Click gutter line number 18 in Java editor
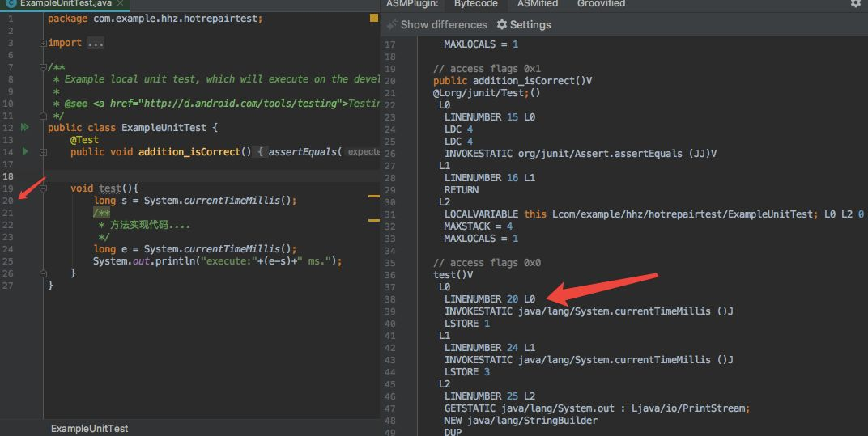The width and height of the screenshot is (868, 436). coord(8,176)
